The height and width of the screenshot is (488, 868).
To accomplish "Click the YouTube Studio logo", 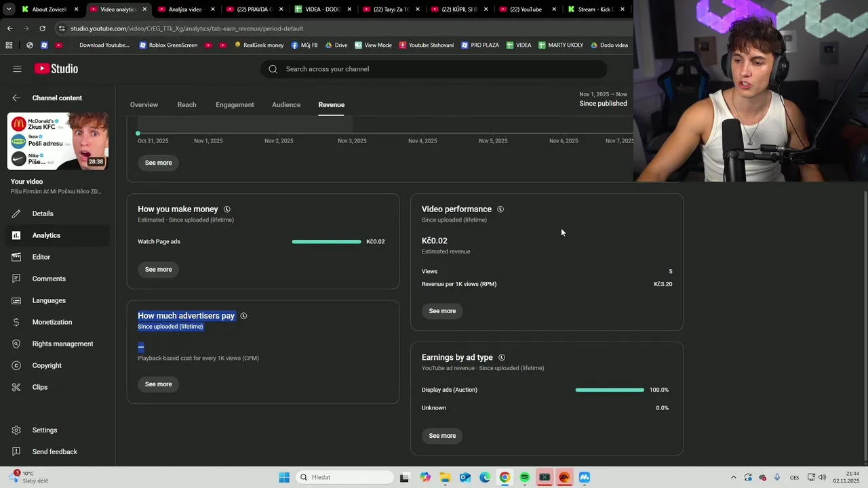I will tap(56, 68).
